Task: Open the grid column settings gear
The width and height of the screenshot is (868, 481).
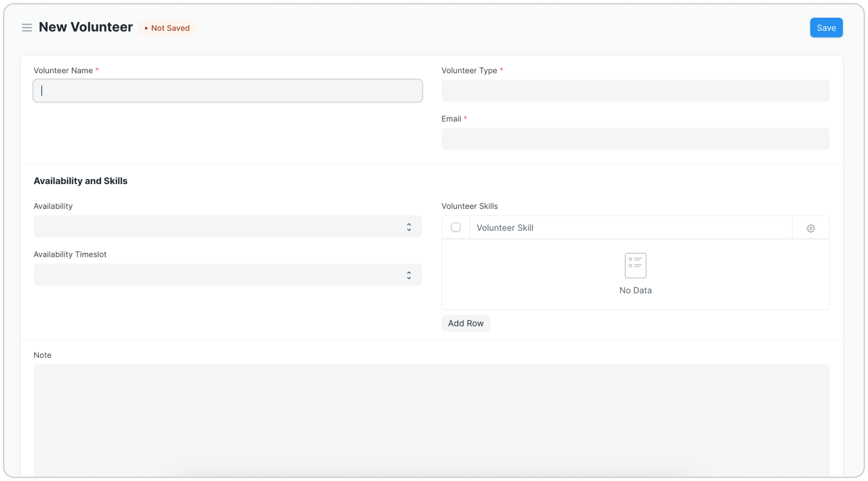Action: [810, 228]
